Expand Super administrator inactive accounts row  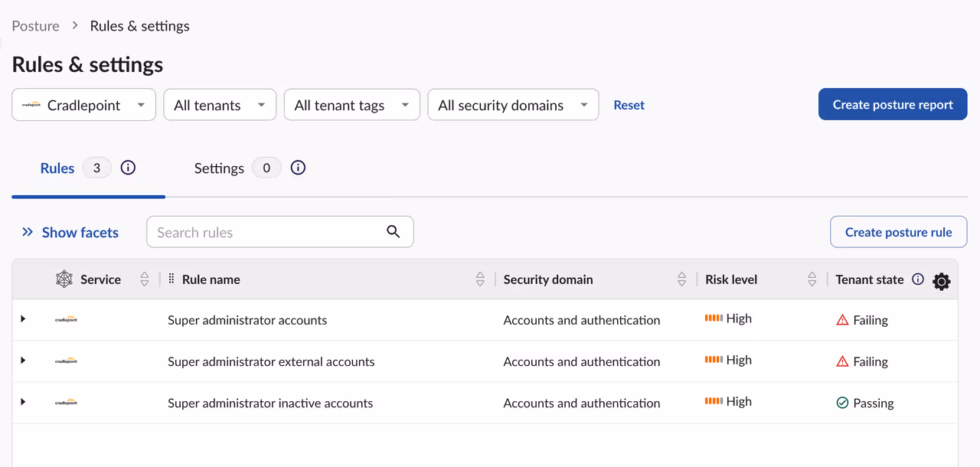click(23, 402)
